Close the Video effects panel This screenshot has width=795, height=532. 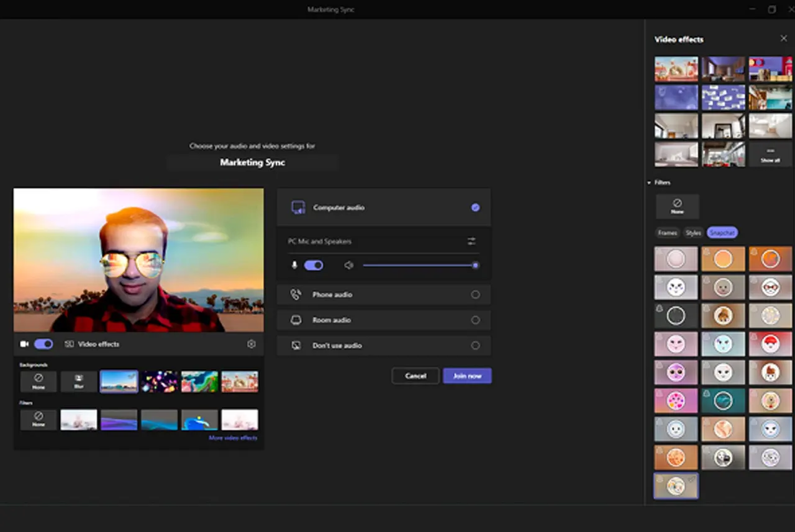tap(783, 38)
